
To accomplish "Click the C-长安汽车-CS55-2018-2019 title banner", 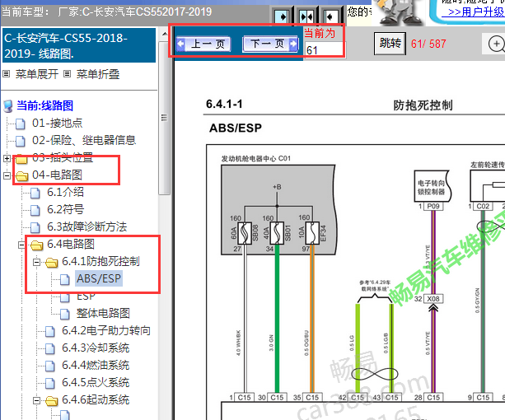I will pos(79,45).
